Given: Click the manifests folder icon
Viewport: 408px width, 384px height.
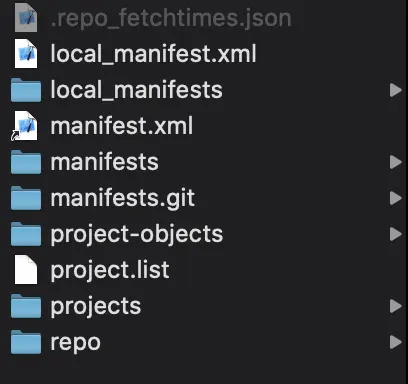Looking at the screenshot, I should [26, 162].
